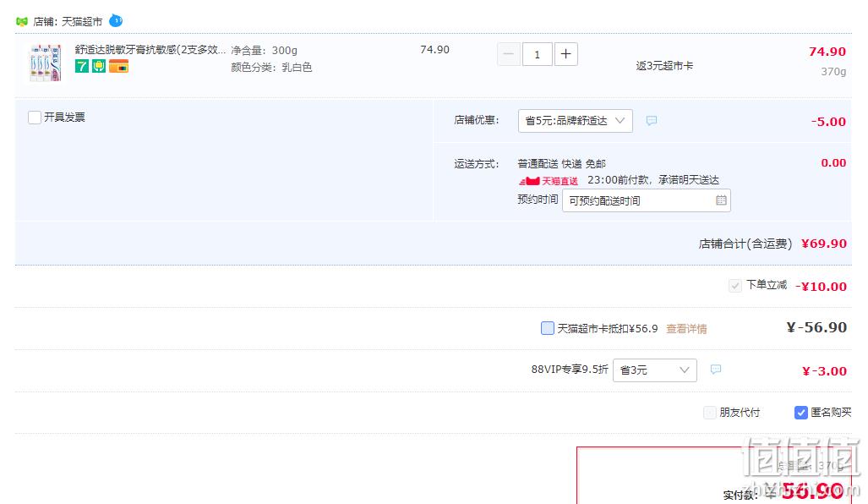Screen dimensions: 868x504
Task: Click the 净含量: 300g specification text
Action: coord(264,51)
